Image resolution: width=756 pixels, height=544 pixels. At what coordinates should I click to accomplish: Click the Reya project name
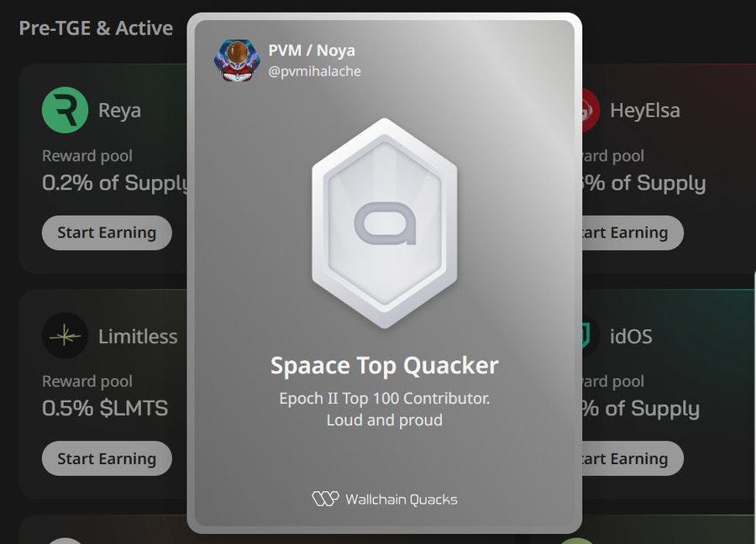coord(119,111)
